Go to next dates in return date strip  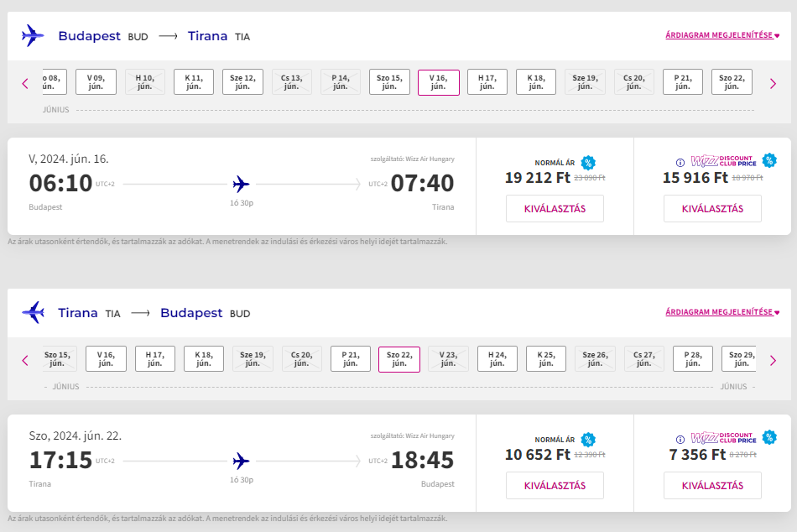click(x=773, y=360)
